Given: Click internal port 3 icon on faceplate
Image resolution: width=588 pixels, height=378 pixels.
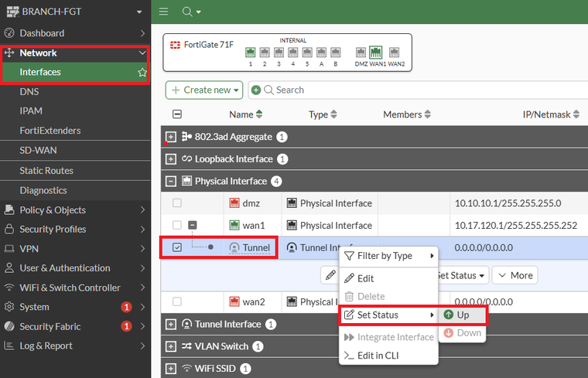Looking at the screenshot, I should (x=279, y=52).
